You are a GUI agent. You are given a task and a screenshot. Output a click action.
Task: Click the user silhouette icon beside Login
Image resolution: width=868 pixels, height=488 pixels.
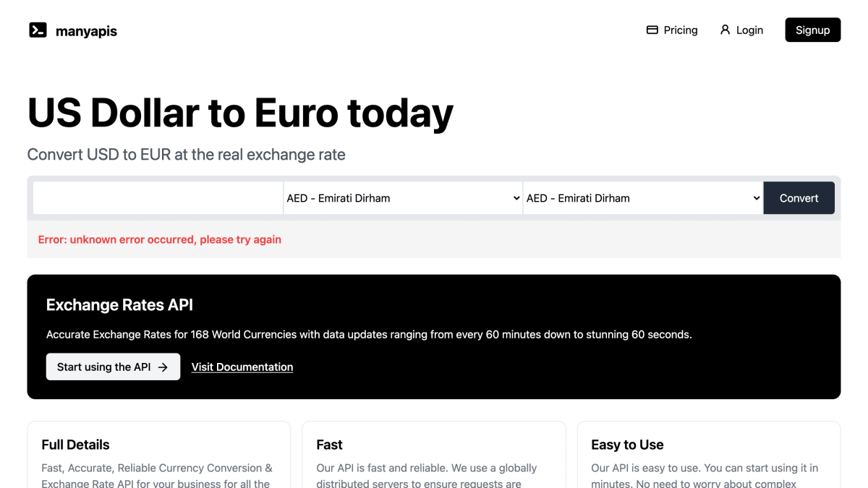[x=725, y=30]
